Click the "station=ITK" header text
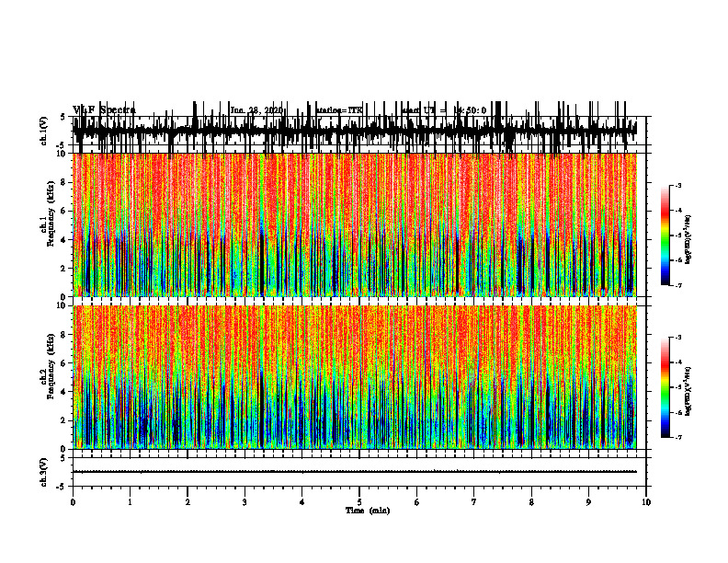The image size is (728, 563). [339, 110]
